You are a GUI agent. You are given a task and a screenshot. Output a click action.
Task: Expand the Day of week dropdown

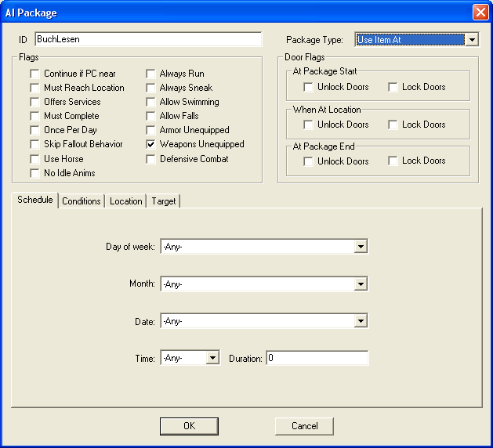click(x=360, y=247)
